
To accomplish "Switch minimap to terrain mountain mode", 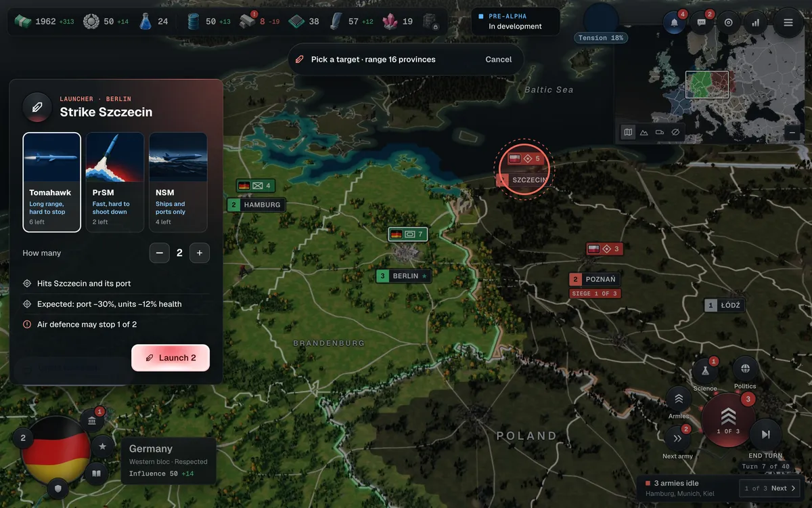I will (644, 132).
